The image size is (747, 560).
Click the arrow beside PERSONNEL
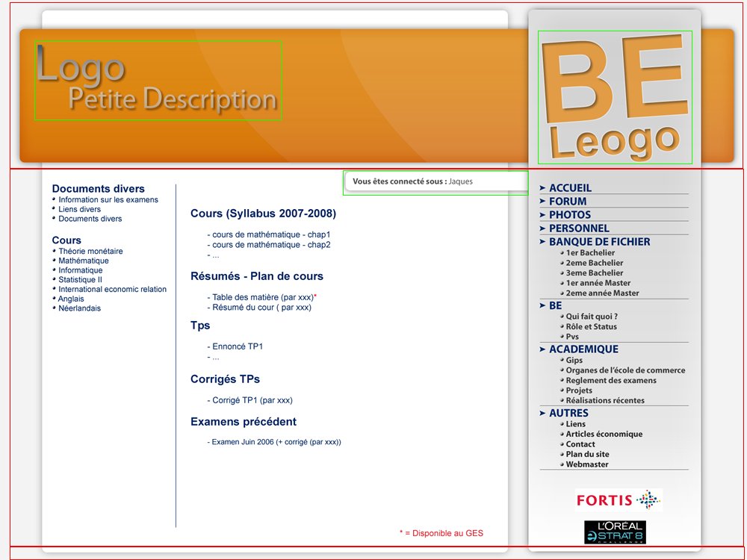pyautogui.click(x=542, y=228)
